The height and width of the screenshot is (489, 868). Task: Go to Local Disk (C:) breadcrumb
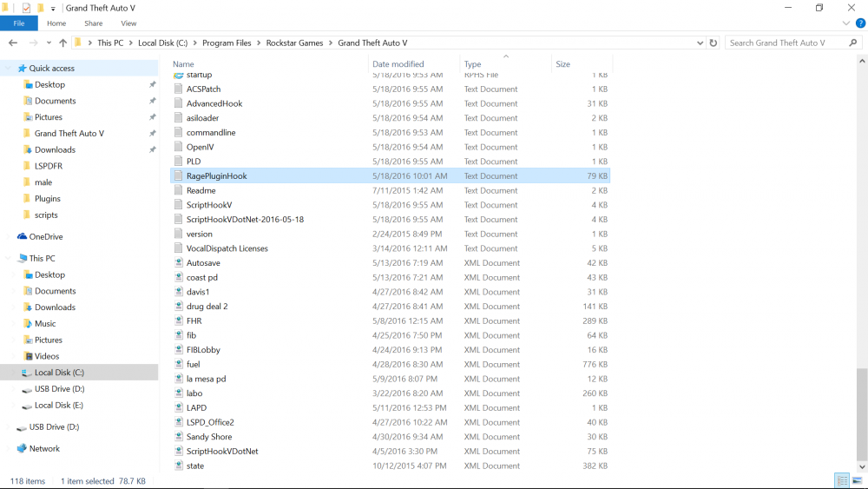point(163,43)
